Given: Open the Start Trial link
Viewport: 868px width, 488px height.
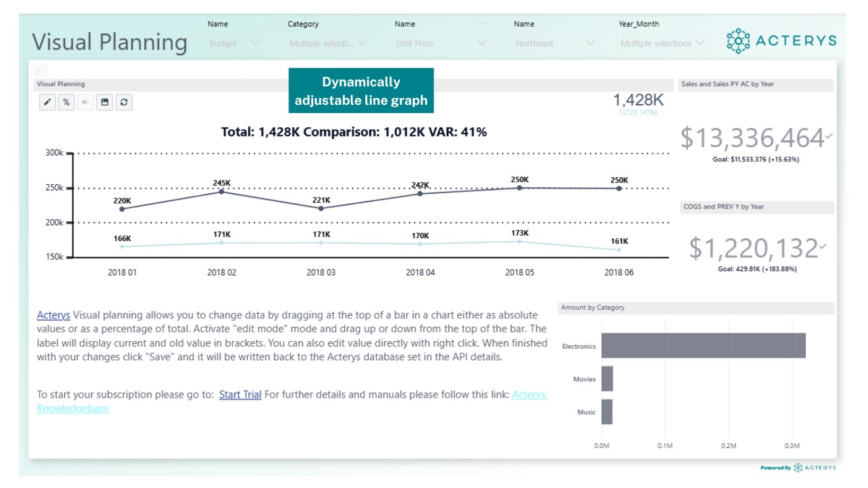Looking at the screenshot, I should point(240,395).
